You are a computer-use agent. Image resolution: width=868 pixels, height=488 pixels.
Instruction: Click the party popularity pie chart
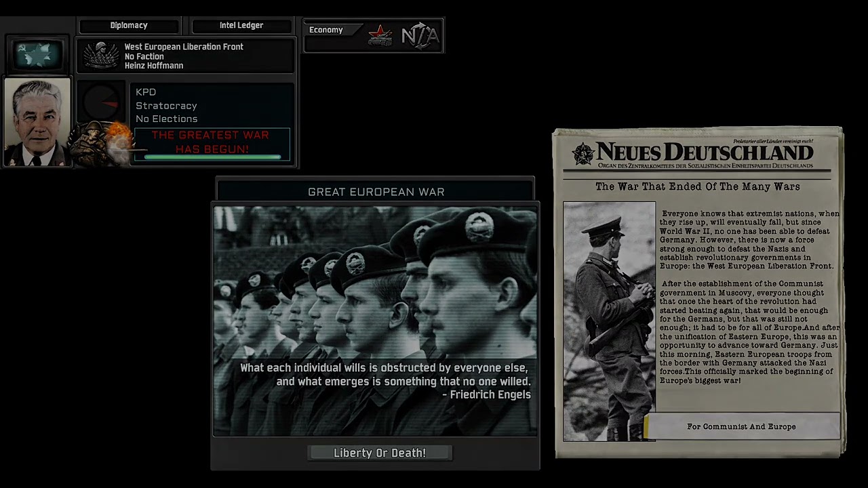pos(100,103)
